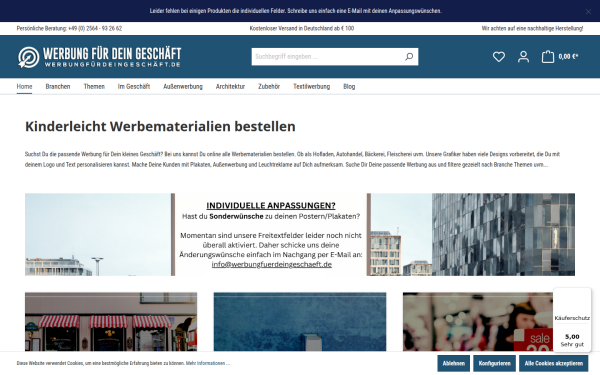Click the Individuelle Anpassungen banner

tap(300, 235)
